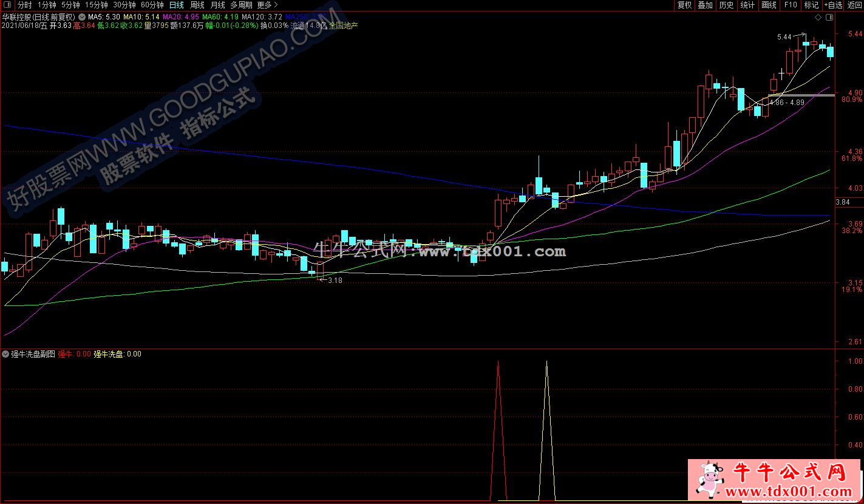
Task: Click the 3.84 price tag on axis
Action: pos(843,203)
